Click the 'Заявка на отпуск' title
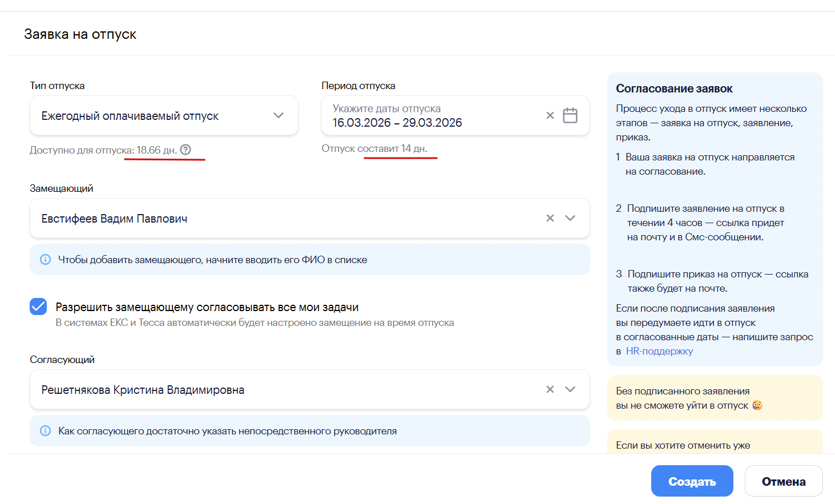 pos(80,34)
